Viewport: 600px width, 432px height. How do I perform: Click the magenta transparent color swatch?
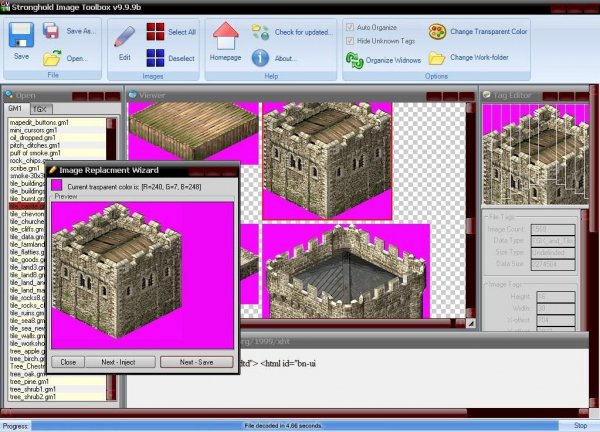coord(57,184)
